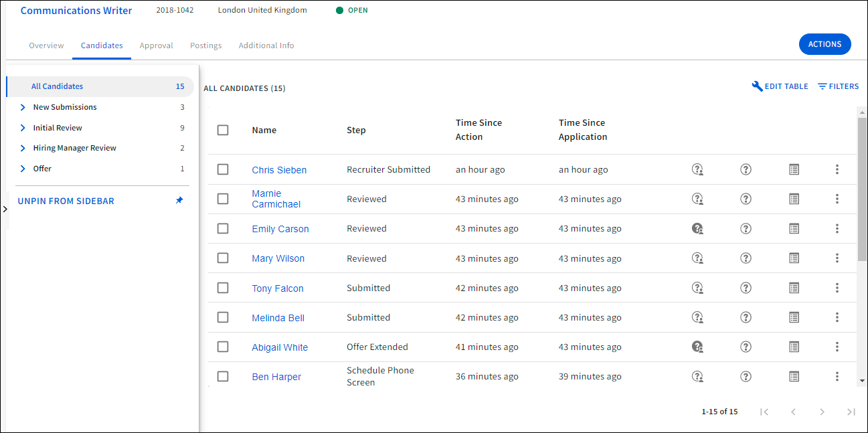The width and height of the screenshot is (868, 433).
Task: Click the Actions button
Action: [824, 44]
